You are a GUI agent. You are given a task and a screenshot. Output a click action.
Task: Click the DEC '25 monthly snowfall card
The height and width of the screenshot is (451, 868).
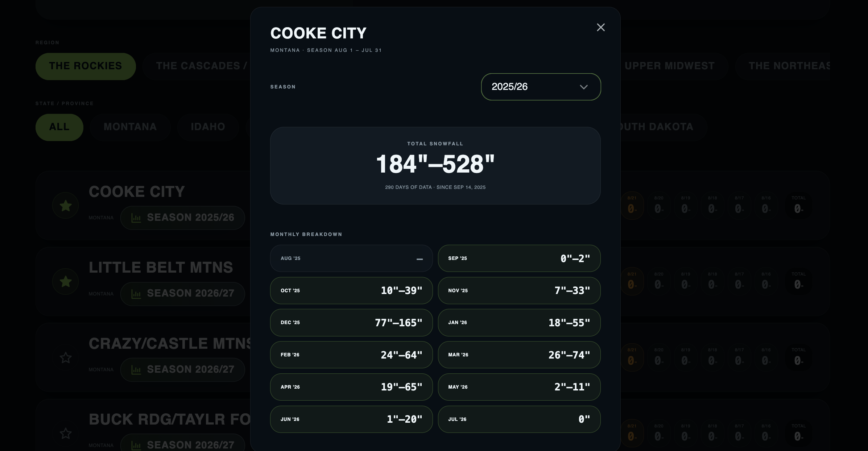[x=351, y=323]
